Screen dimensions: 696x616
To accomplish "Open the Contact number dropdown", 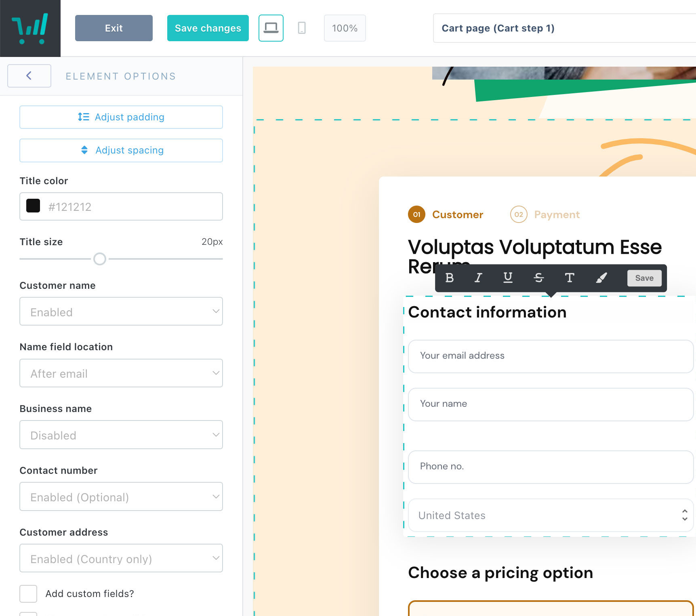I will (121, 497).
